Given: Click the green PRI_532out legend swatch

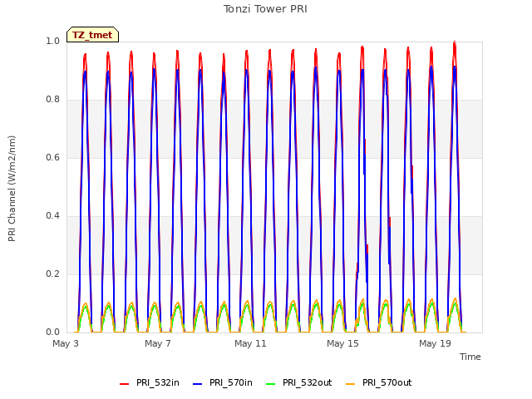Looking at the screenshot, I should [x=271, y=384].
